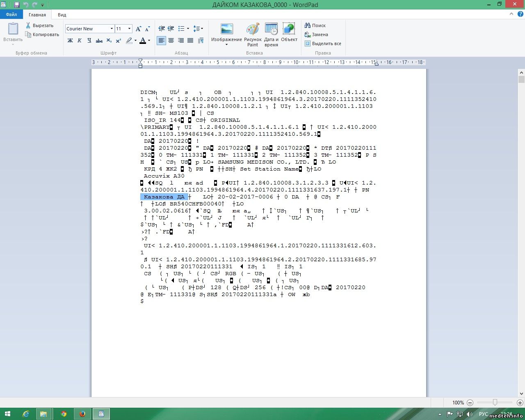Switch to the Вид tab
This screenshot has width=525, height=420.
click(62, 15)
